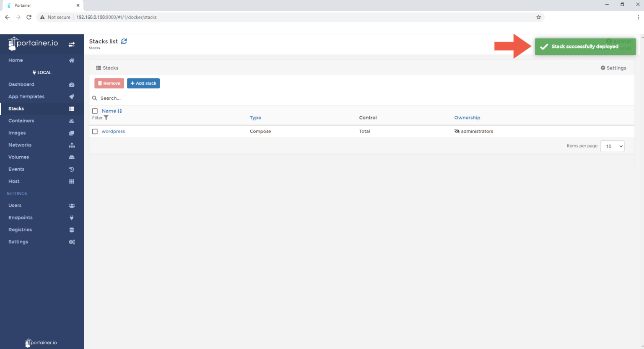
Task: Click the Control column header
Action: pos(368,118)
